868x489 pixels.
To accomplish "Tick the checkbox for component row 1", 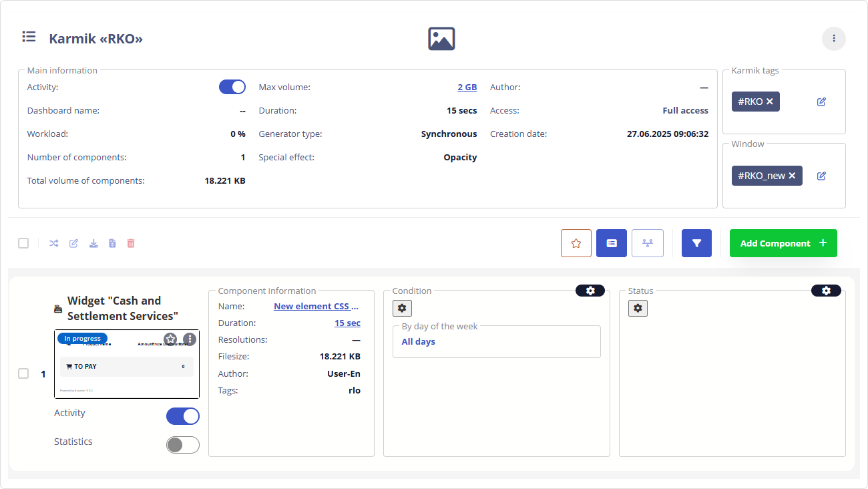I will coord(23,373).
